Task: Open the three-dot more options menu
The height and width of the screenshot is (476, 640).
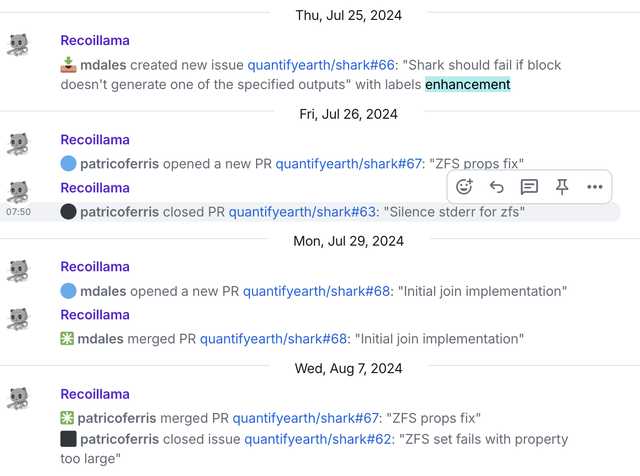Action: point(595,186)
